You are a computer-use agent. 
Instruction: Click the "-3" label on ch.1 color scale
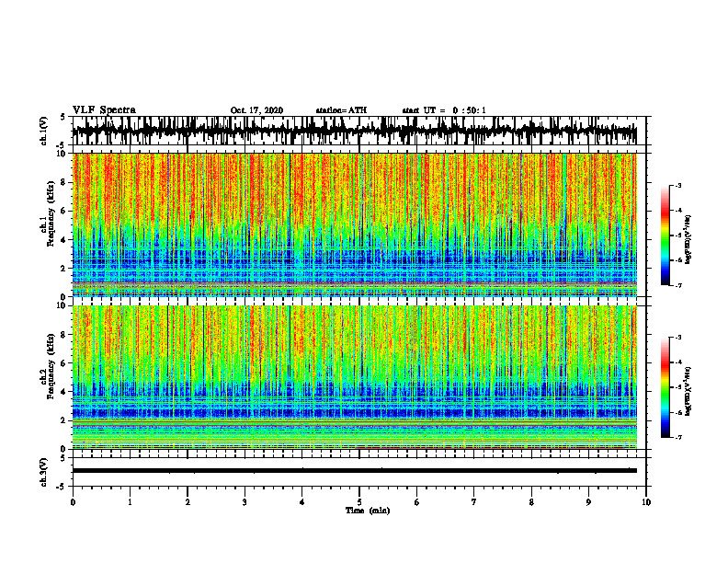677,185
